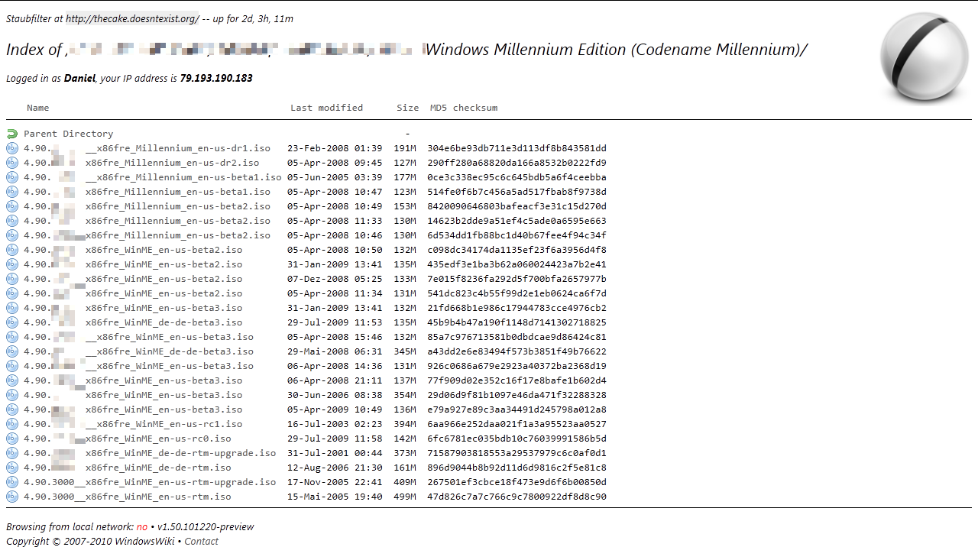This screenshot has height=560, width=978.
Task: Select checksum 6aa966e252daa021f1a3a95523aa0527
Action: (517, 424)
